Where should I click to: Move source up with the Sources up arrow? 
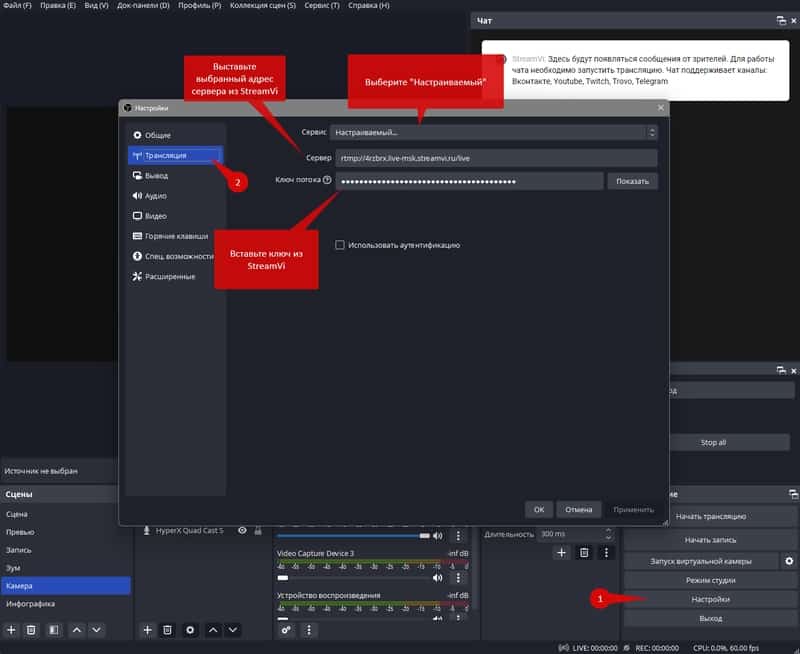[213, 630]
